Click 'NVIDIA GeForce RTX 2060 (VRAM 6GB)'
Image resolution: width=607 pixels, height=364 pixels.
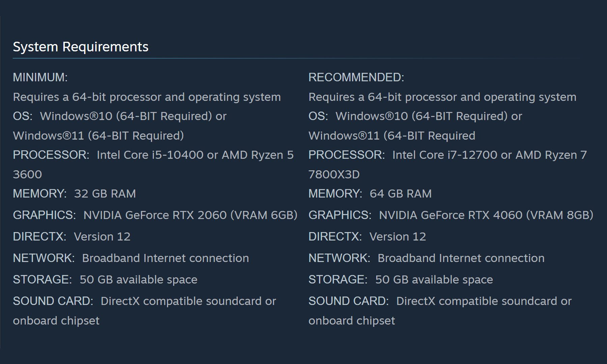click(191, 215)
